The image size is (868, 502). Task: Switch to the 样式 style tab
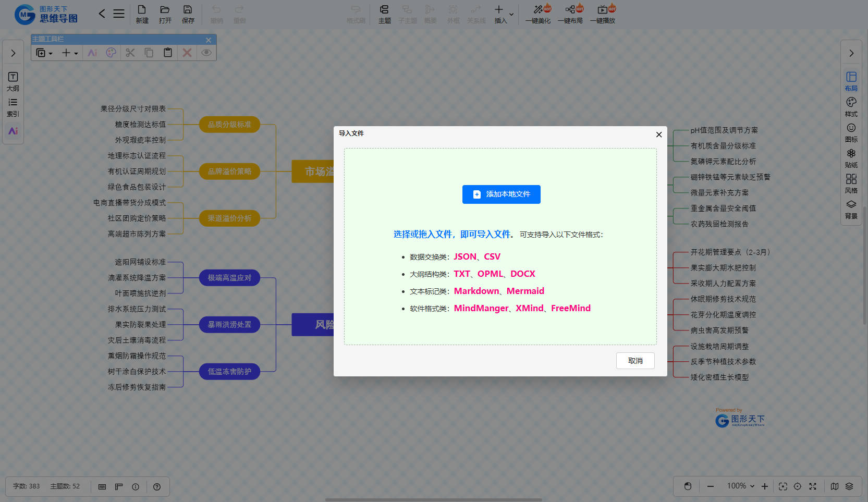coord(851,106)
